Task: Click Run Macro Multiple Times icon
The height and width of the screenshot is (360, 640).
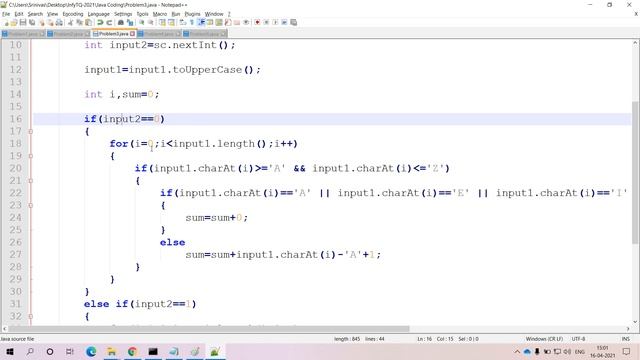Action: [x=284, y=22]
